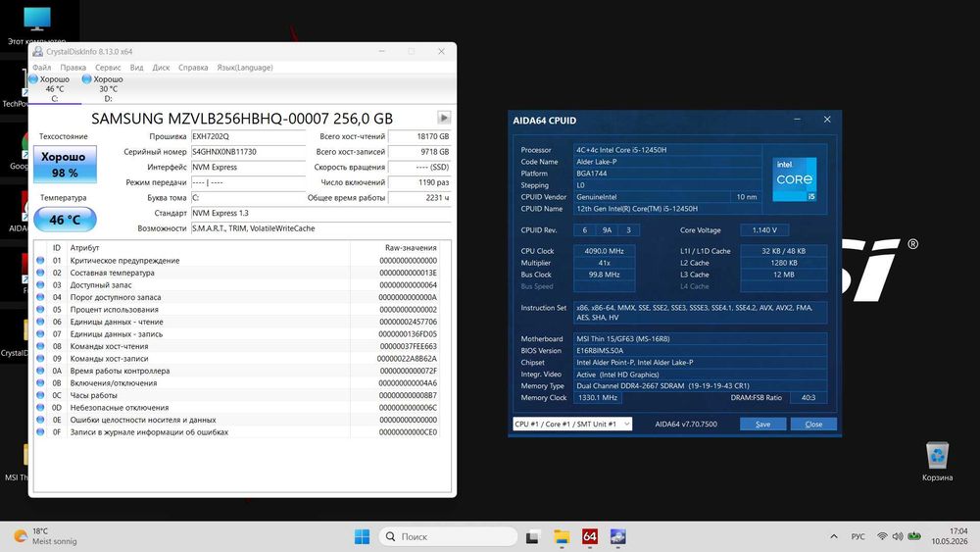Select row 0B Включения/отключения

coord(237,383)
